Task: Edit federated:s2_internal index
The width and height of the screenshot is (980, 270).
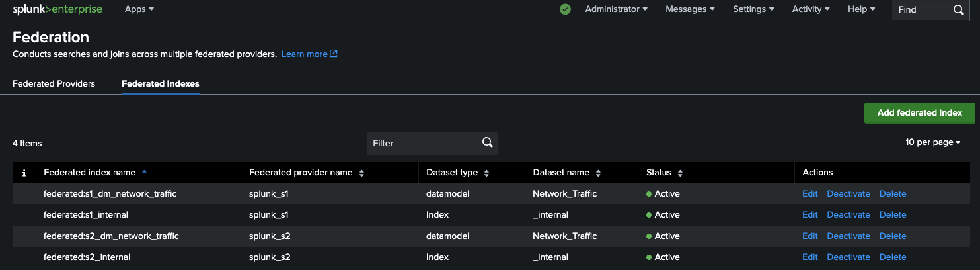Action: point(810,257)
